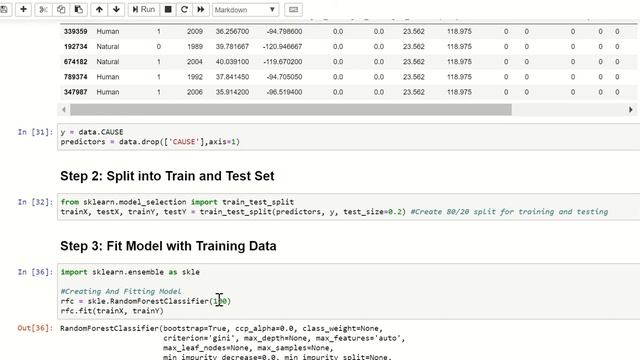Cut selected cells with scissors icon
Viewport: 640px width, 360px height.
click(x=43, y=9)
